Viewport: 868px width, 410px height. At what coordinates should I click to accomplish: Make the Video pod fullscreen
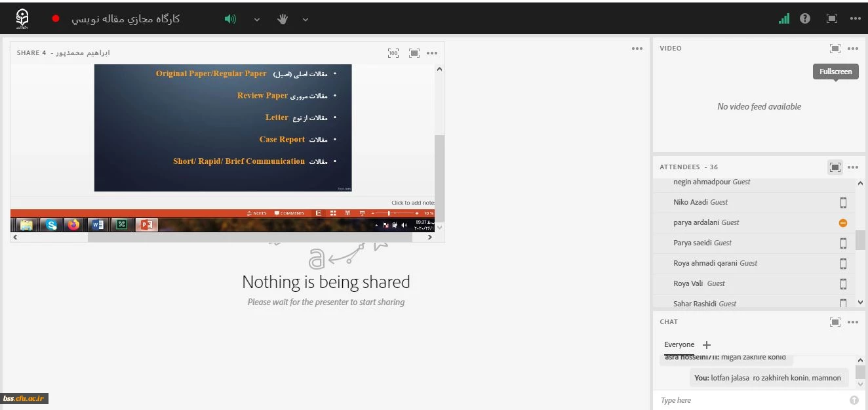tap(835, 49)
